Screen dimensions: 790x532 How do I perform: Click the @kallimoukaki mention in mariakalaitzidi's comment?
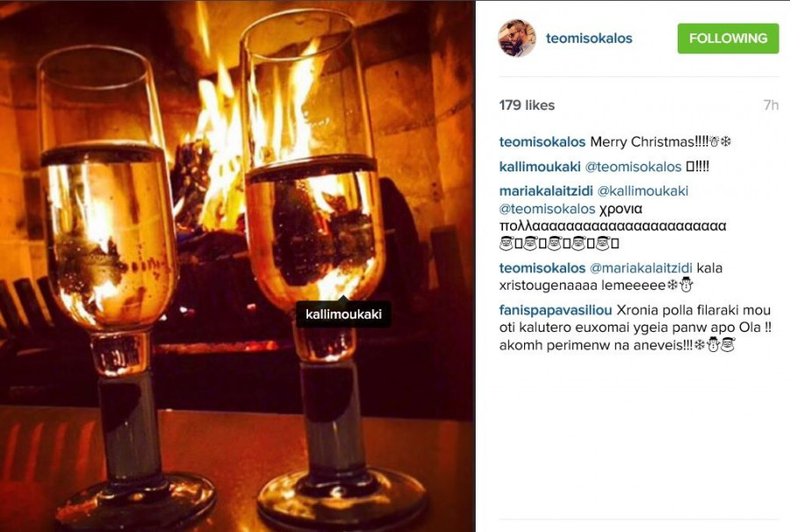point(643,191)
